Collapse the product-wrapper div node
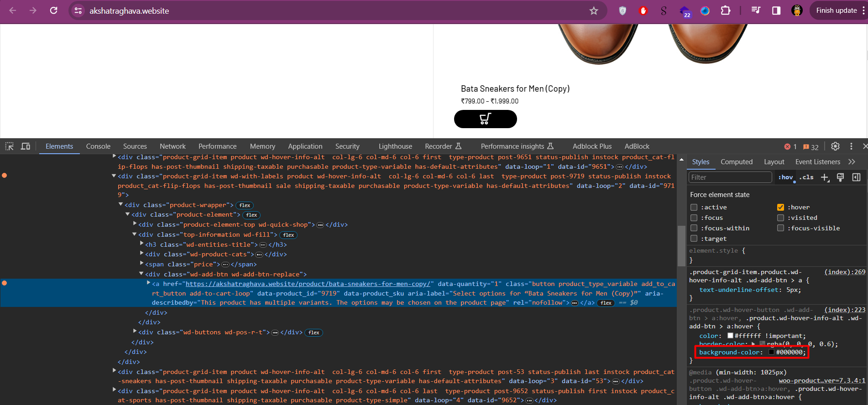The image size is (868, 405). pyautogui.click(x=121, y=205)
